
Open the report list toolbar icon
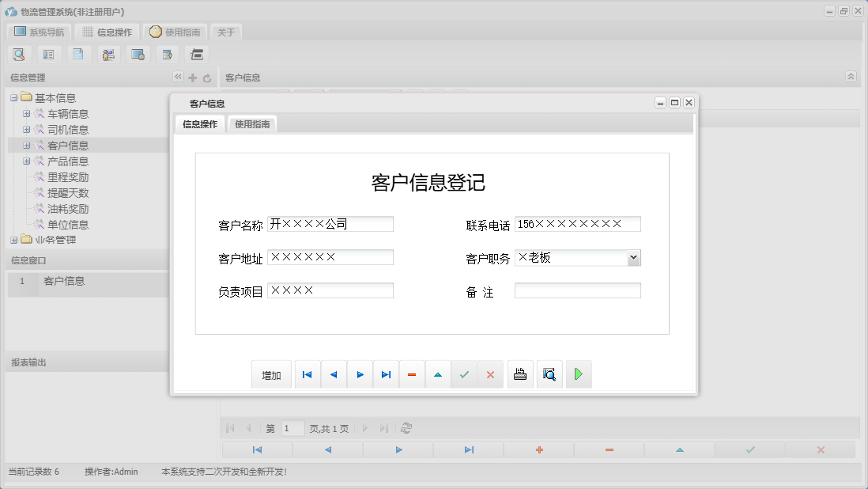pos(49,54)
